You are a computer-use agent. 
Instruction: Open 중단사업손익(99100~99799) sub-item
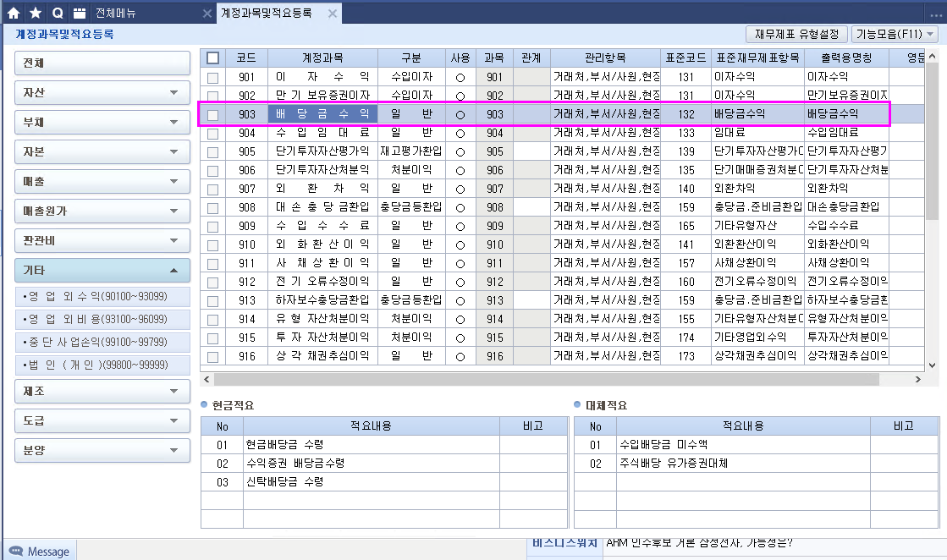102,342
